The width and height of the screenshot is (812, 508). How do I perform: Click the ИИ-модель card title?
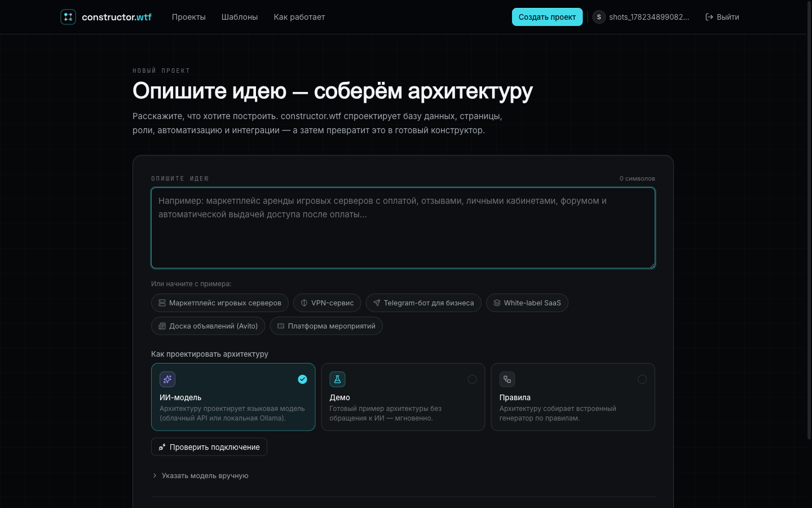pos(180,397)
